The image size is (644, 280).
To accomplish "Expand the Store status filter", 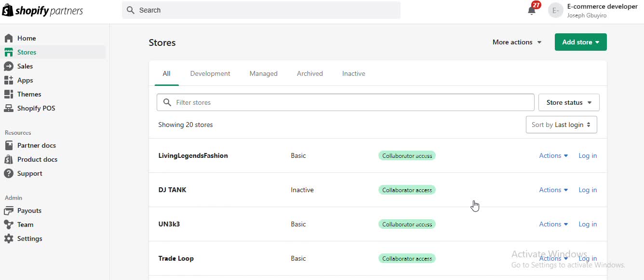I will point(568,102).
